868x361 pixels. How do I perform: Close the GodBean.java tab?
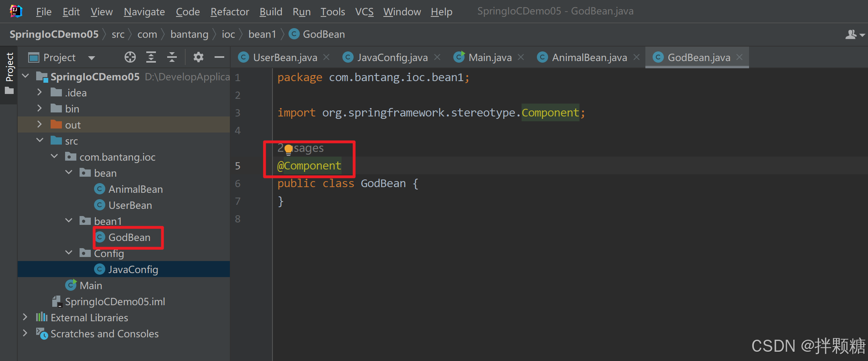click(739, 57)
